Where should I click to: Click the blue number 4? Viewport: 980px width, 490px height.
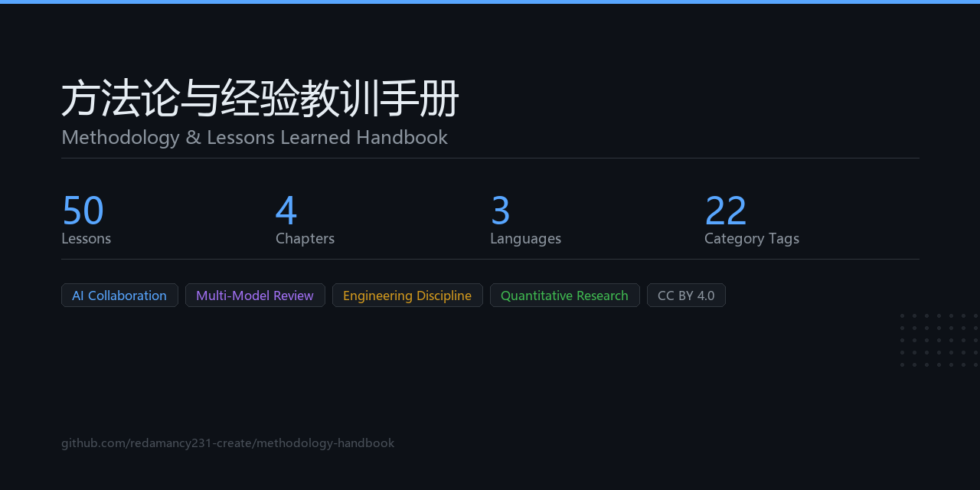tap(286, 211)
